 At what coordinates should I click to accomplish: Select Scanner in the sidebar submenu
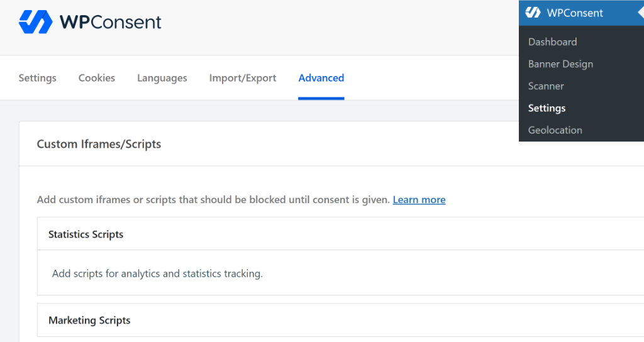click(546, 86)
